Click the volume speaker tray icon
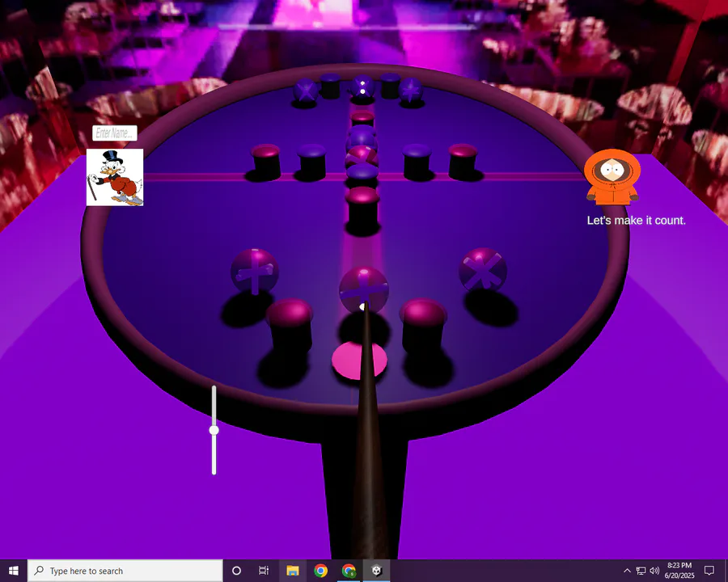728x582 pixels. pos(654,571)
